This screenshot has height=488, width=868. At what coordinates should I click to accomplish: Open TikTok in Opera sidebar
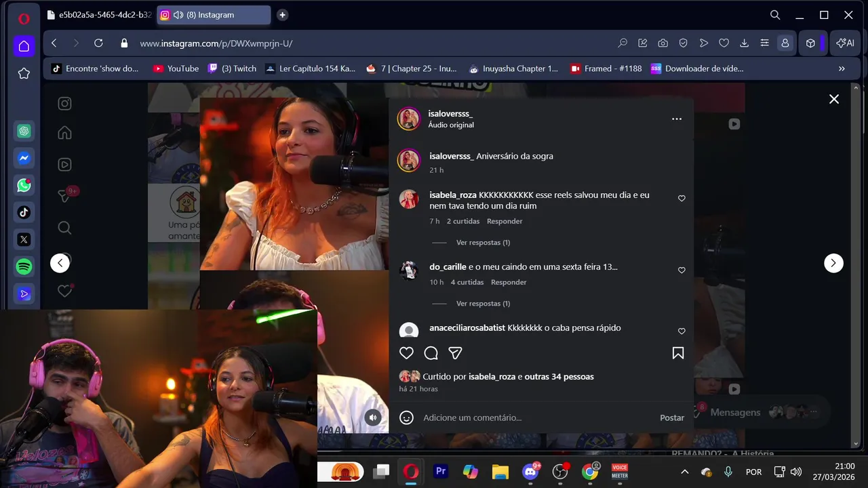click(24, 212)
